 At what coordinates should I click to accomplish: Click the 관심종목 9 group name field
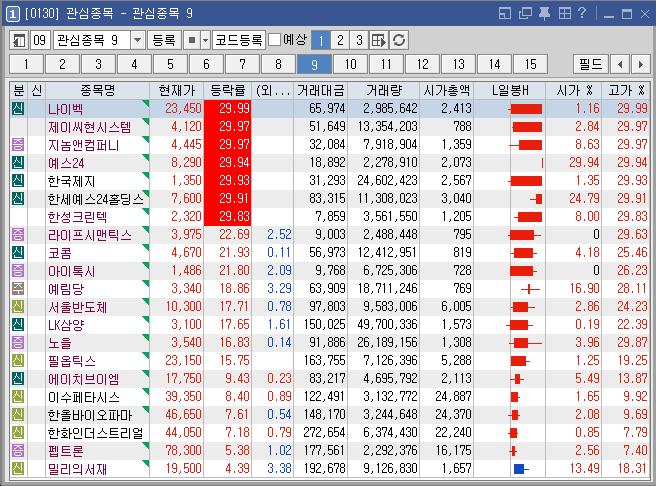[92, 40]
